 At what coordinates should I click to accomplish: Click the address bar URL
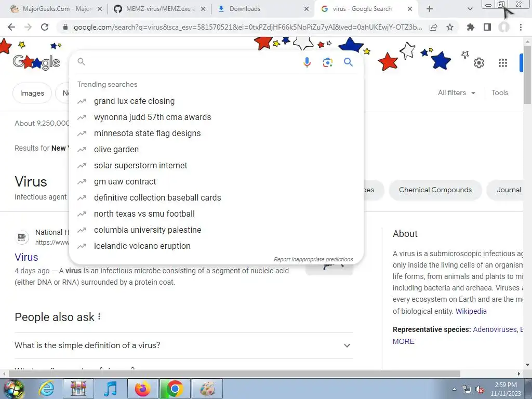click(x=248, y=27)
